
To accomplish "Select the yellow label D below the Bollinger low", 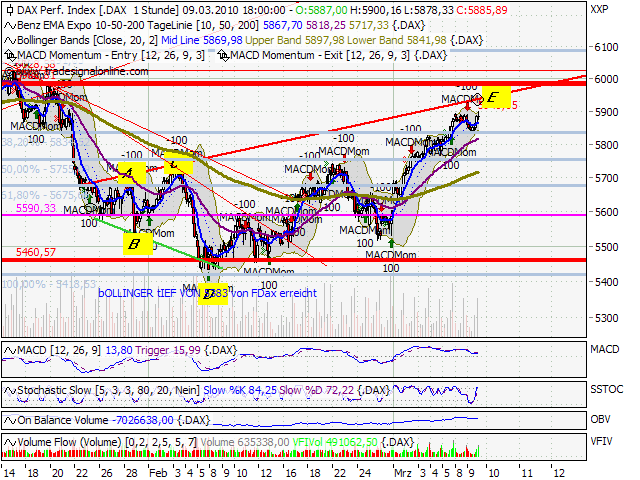I will pyautogui.click(x=213, y=294).
